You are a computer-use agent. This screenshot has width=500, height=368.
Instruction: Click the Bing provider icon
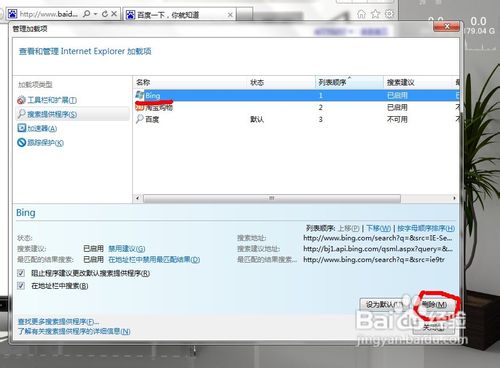click(x=140, y=95)
